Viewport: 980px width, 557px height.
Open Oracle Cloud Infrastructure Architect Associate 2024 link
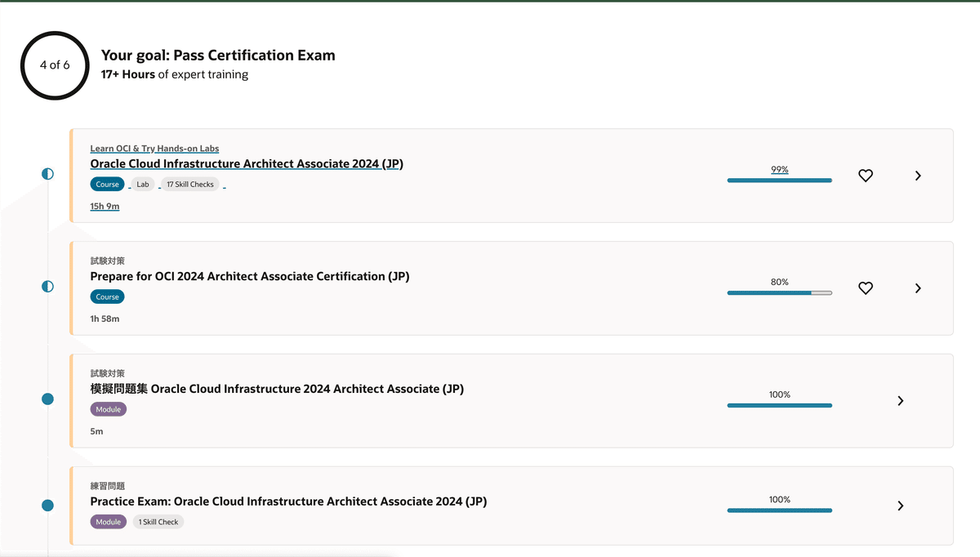247,163
